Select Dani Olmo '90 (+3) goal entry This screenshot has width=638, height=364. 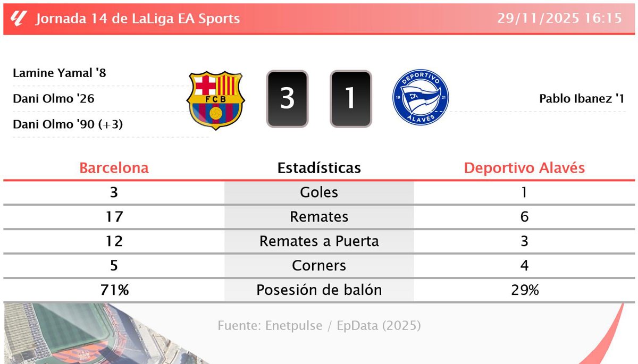coord(68,124)
